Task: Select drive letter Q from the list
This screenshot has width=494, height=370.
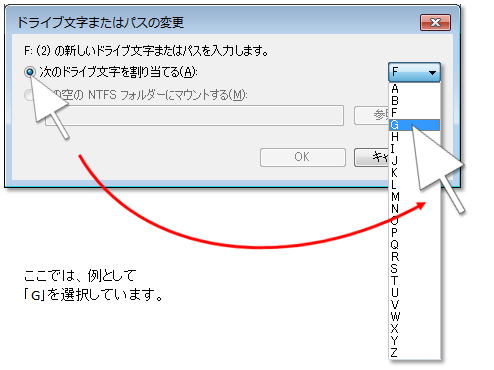Action: click(x=415, y=245)
